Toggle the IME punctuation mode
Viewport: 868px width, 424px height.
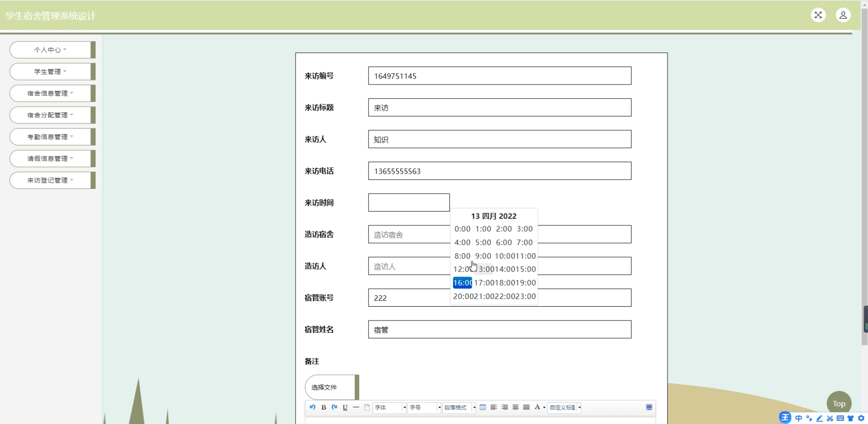(809, 418)
